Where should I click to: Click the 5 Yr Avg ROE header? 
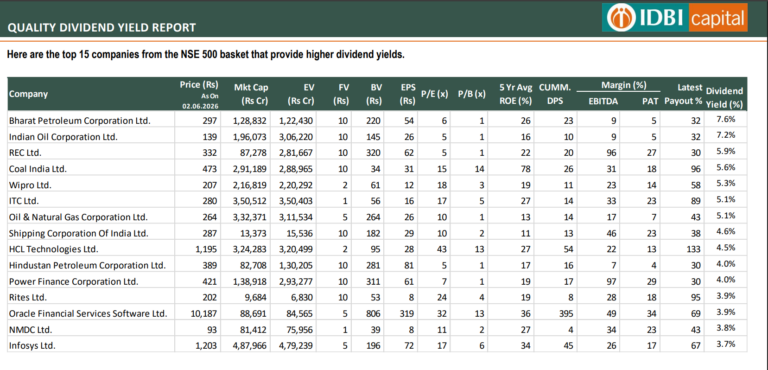point(515,94)
